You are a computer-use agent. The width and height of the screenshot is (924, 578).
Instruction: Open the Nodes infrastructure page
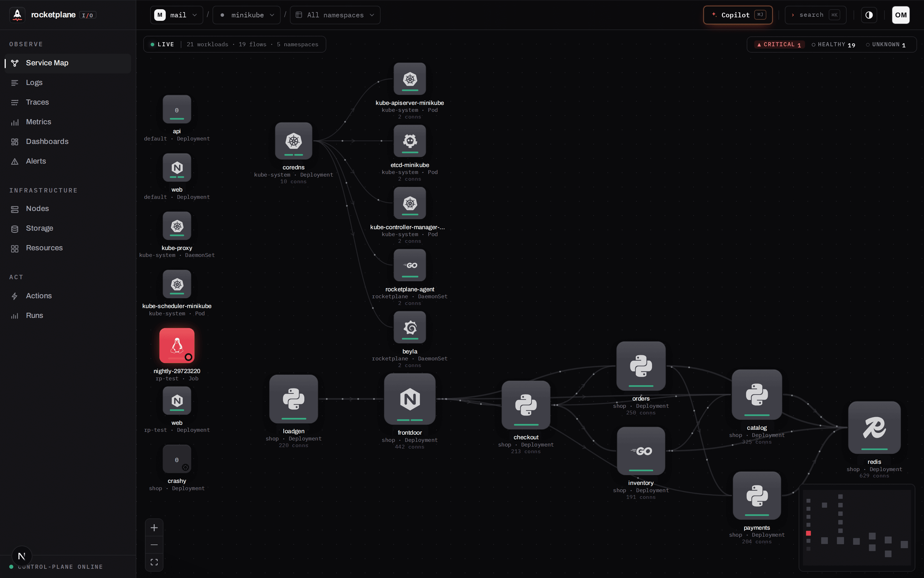coord(68,209)
